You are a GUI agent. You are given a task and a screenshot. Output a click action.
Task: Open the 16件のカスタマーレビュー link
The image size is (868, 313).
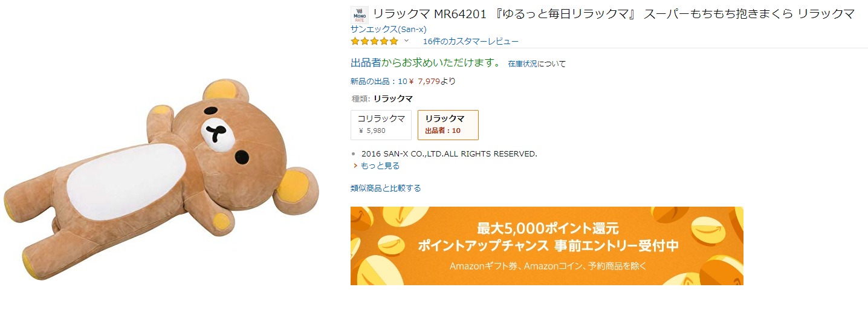(x=471, y=41)
